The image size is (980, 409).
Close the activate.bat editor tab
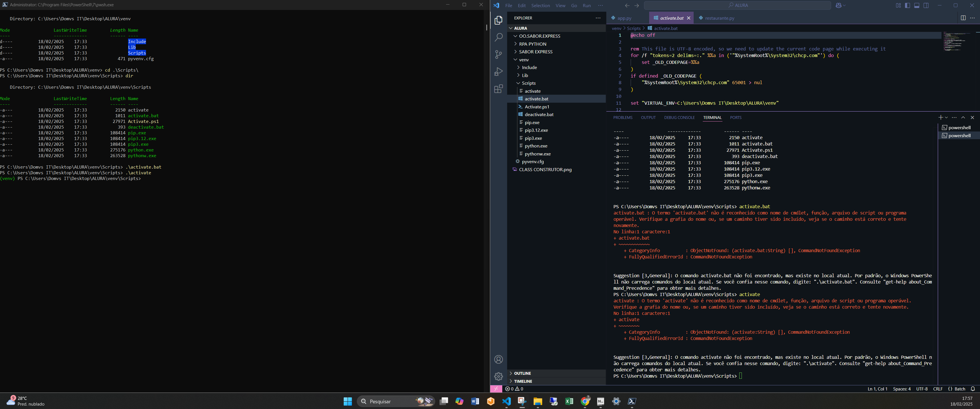(689, 18)
